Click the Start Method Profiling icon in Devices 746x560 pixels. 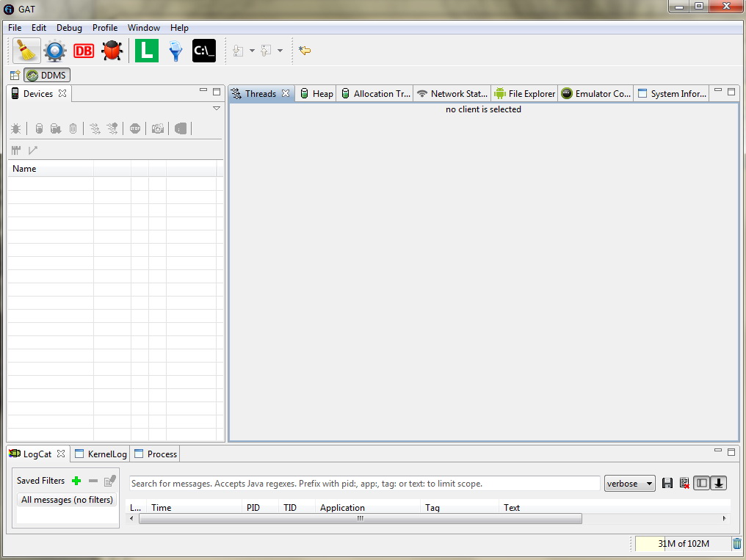(x=112, y=128)
